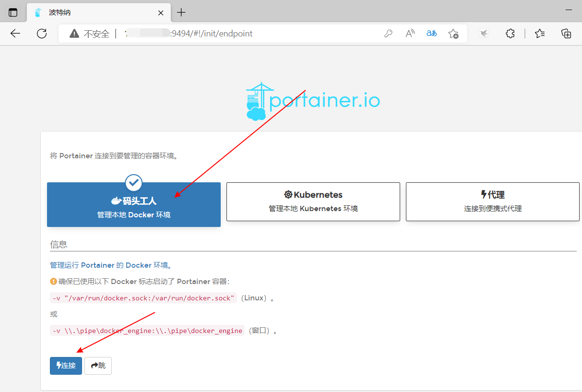582x392 pixels.
Task: Add this page to favorites
Action: tap(453, 34)
